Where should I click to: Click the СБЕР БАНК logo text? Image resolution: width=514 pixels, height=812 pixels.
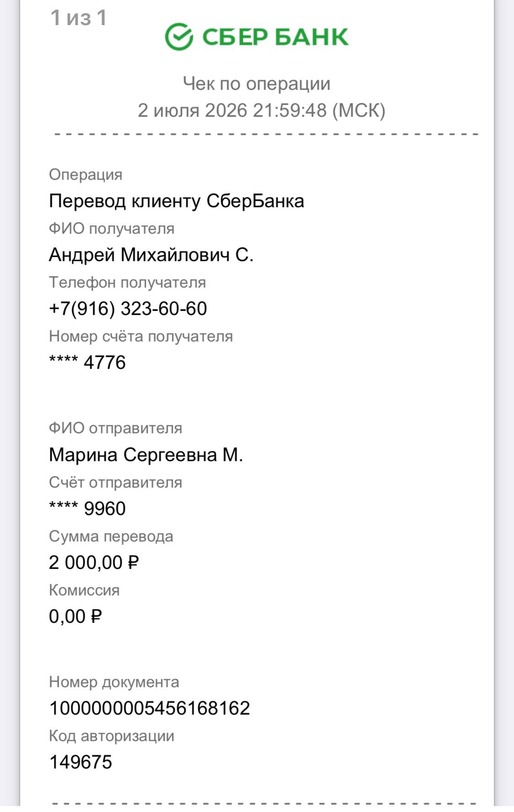275,37
